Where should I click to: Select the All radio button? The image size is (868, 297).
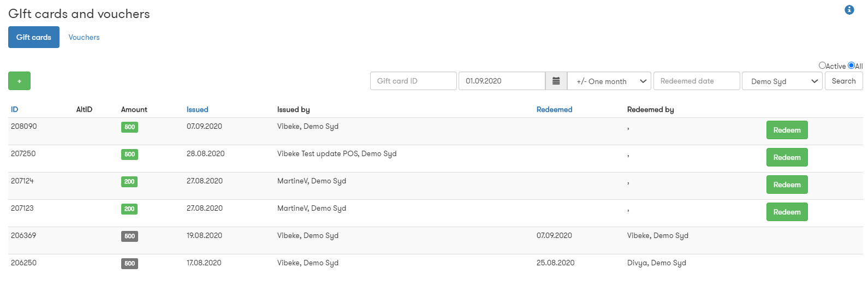click(x=851, y=66)
